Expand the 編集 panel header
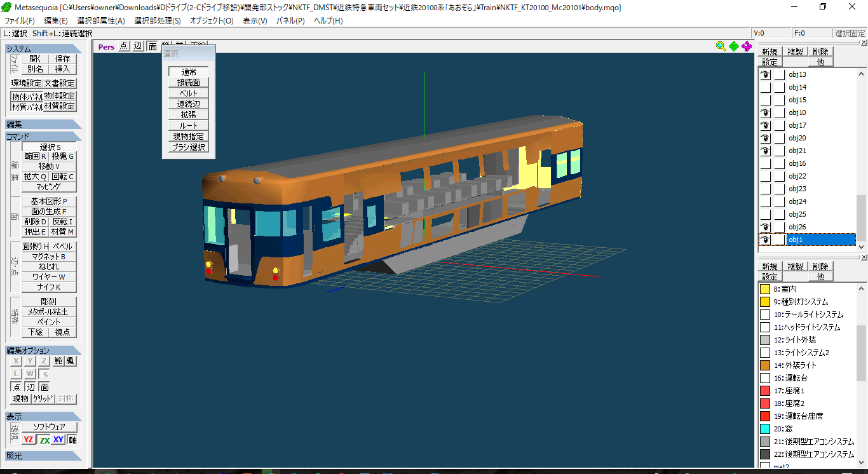 (43, 125)
